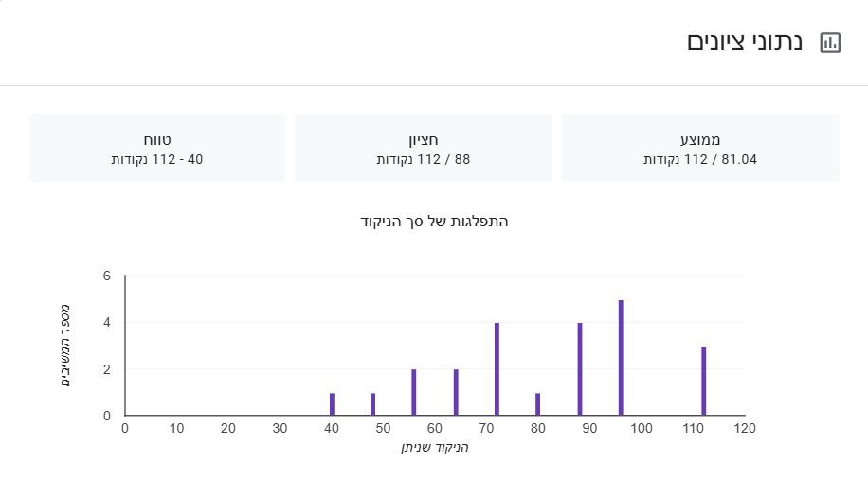
Task: Click the 40 - 112 range value
Action: (157, 159)
